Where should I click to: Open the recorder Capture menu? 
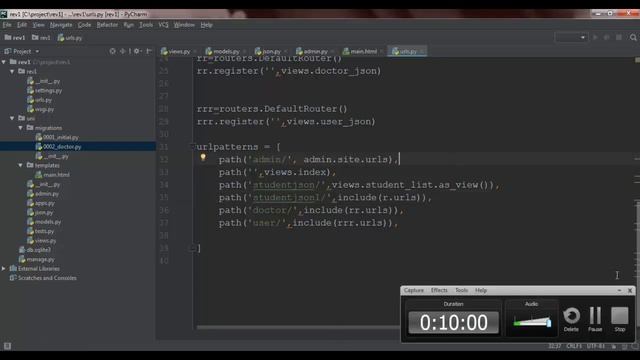tap(414, 290)
